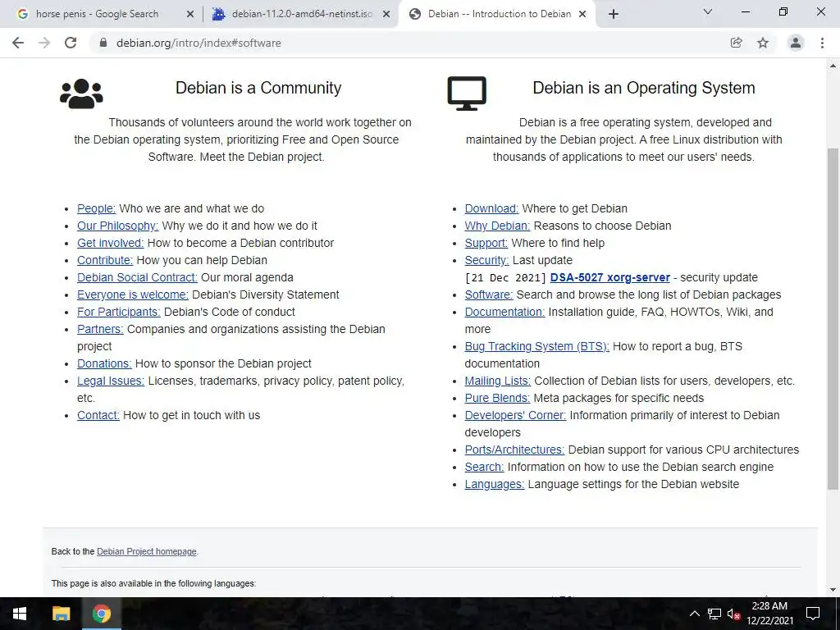Viewport: 840px width, 630px height.
Task: Open the Documentation link
Action: click(504, 312)
